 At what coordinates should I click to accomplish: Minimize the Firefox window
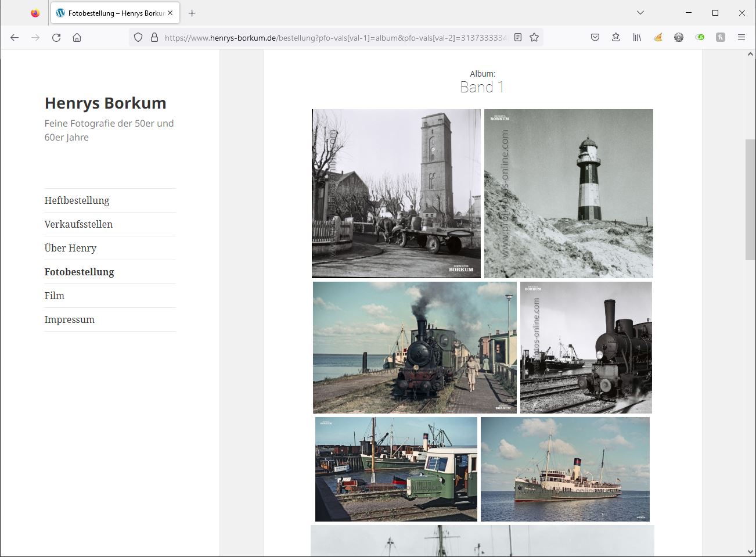689,13
